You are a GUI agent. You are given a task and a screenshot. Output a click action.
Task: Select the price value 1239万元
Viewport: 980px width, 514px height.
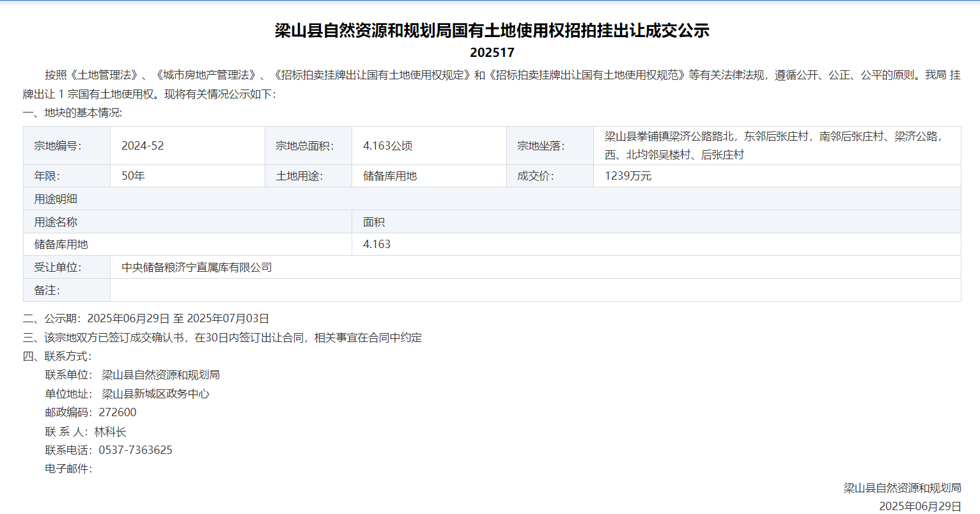pos(628,176)
